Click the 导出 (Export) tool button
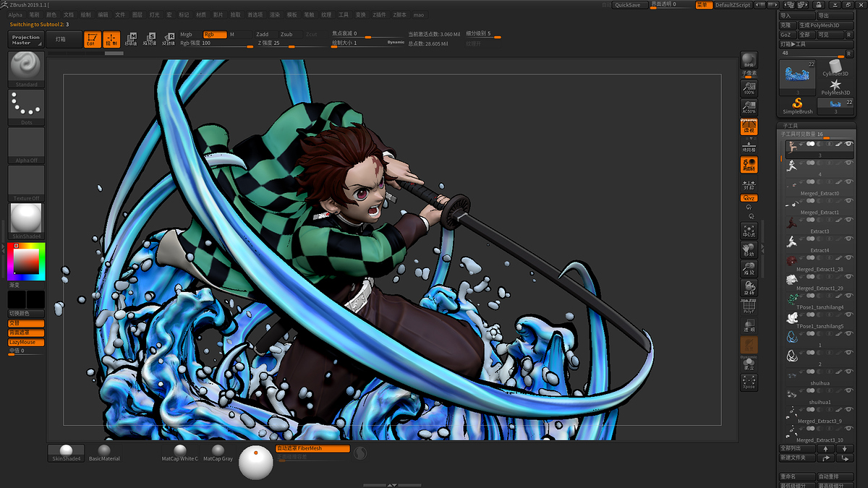 834,15
